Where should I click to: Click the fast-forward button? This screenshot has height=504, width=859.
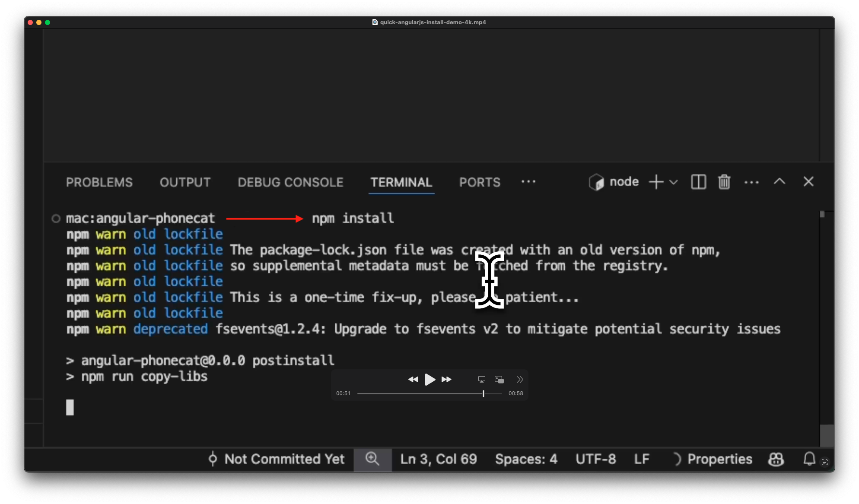(x=446, y=380)
